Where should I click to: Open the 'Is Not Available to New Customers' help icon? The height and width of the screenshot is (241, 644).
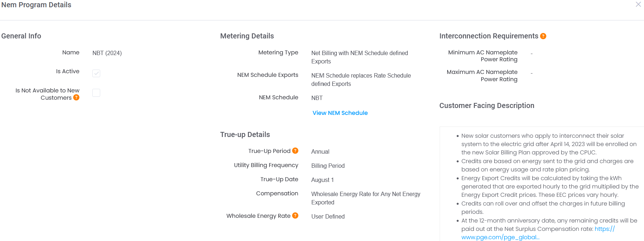click(76, 97)
